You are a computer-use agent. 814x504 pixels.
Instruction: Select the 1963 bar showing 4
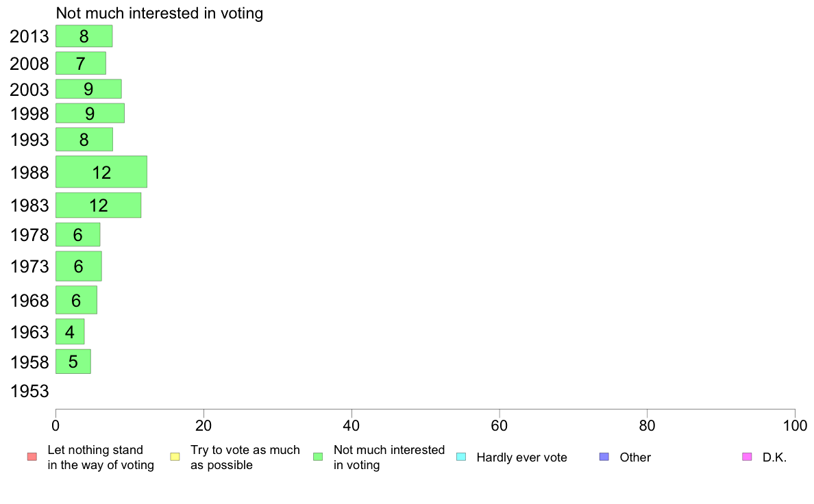pos(70,331)
